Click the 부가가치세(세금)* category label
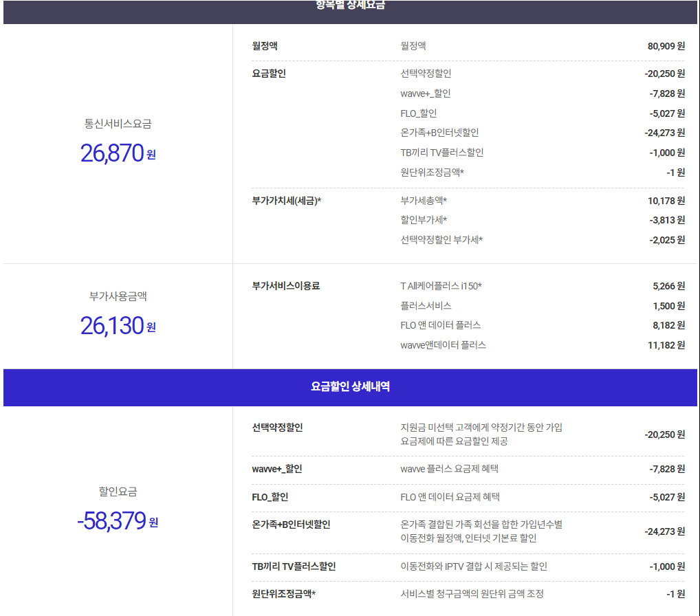The image size is (700, 616). [x=287, y=201]
